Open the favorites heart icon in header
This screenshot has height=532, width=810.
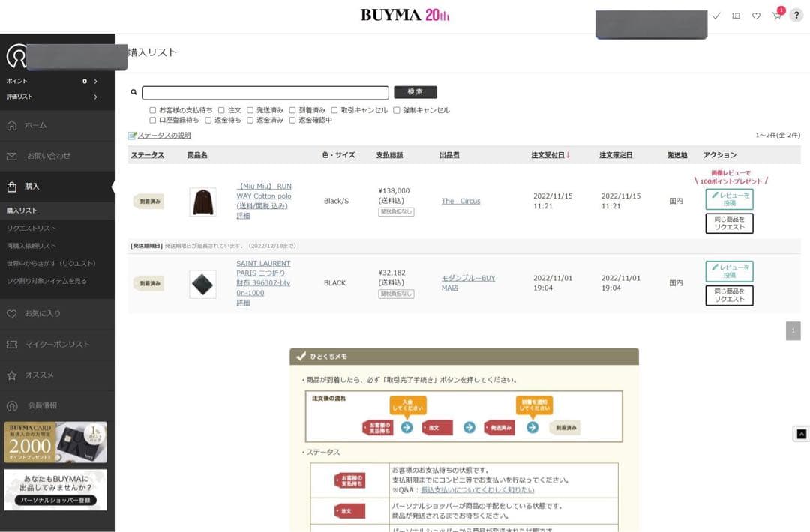tap(756, 16)
